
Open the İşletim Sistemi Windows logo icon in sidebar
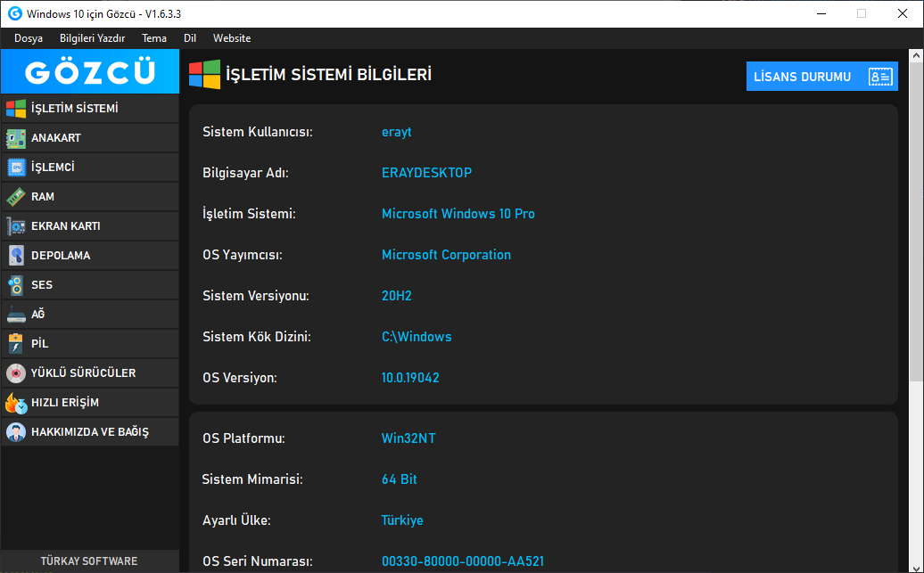tap(16, 109)
